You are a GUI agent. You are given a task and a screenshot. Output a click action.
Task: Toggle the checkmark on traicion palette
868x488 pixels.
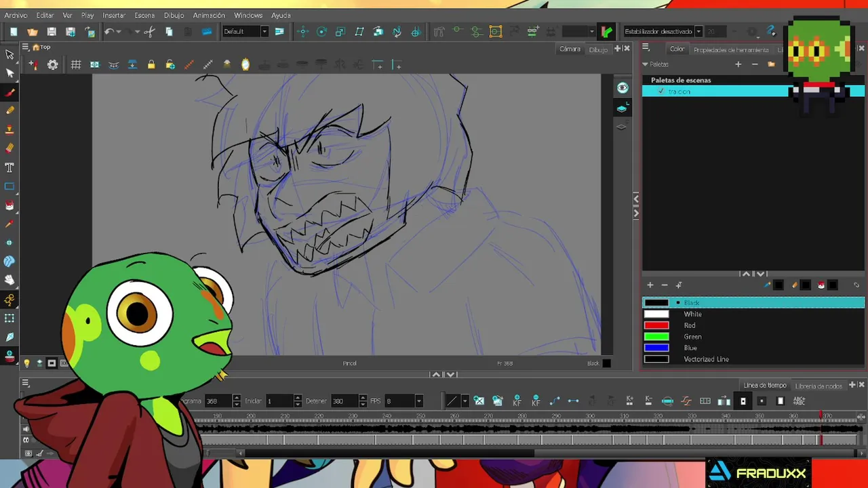pyautogui.click(x=661, y=91)
